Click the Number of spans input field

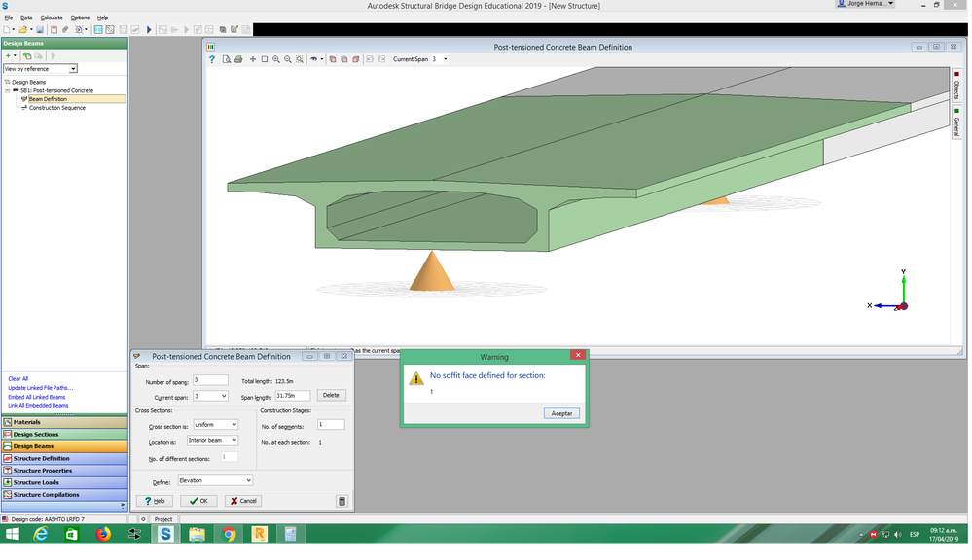pyautogui.click(x=210, y=380)
